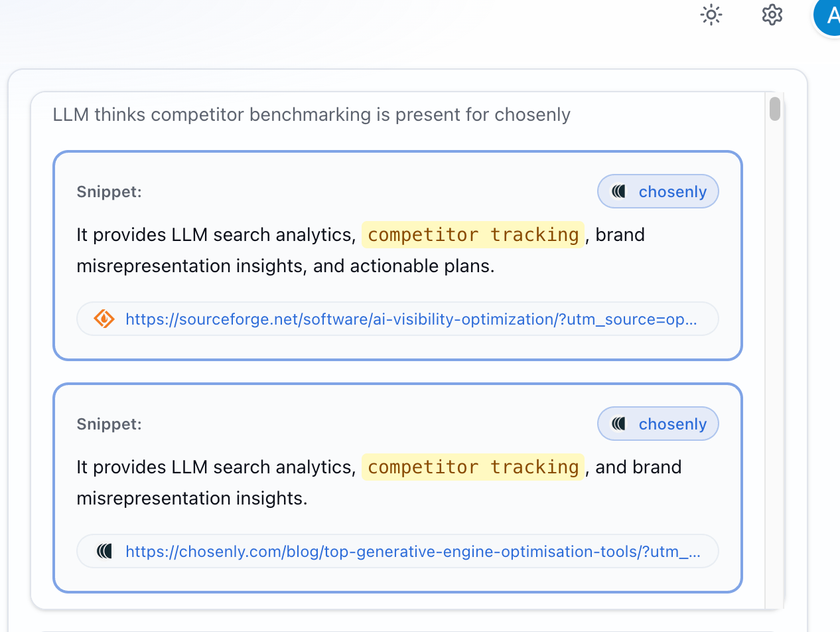This screenshot has width=840, height=632.
Task: Click the chosenly favicon beside the blog URL
Action: (x=104, y=552)
